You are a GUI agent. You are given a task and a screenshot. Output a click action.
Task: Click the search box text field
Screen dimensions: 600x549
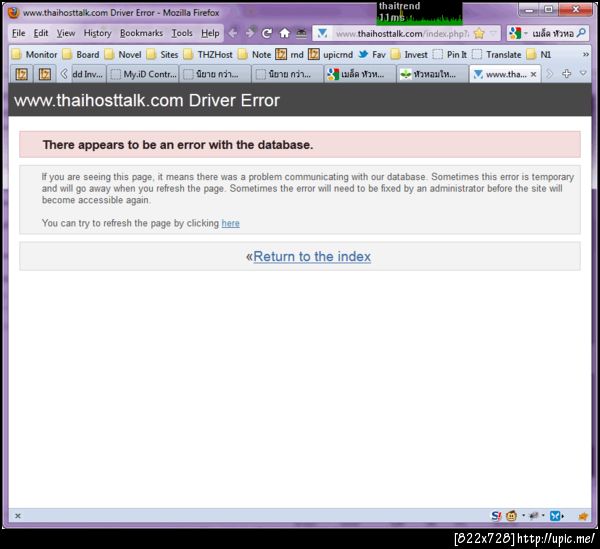pyautogui.click(x=553, y=34)
